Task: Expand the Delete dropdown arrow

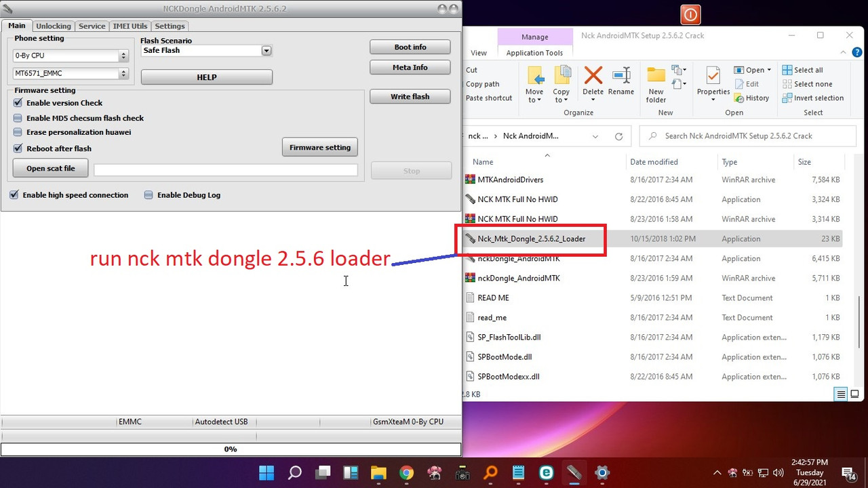Action: coord(593,100)
